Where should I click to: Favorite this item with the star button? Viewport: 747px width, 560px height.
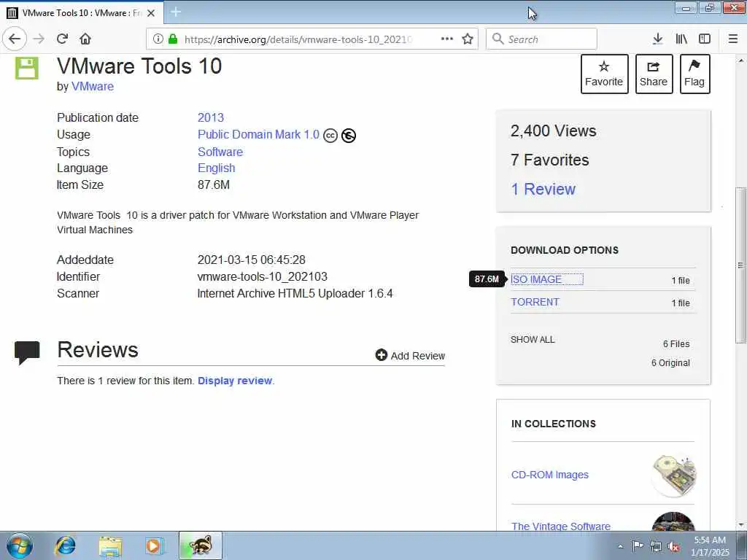pyautogui.click(x=604, y=74)
